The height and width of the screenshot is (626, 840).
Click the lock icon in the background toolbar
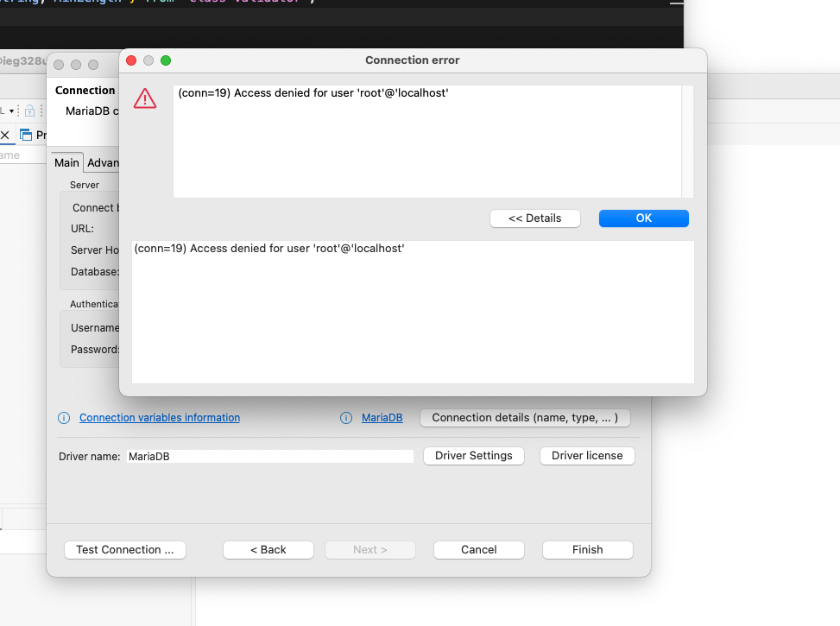coord(30,111)
